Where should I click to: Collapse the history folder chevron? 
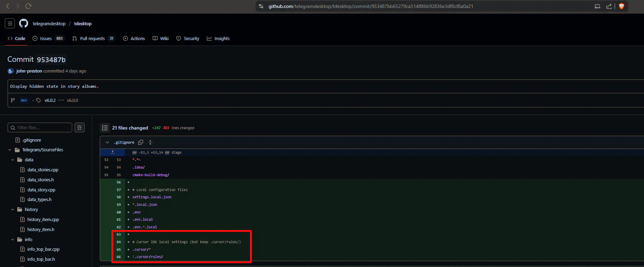[x=12, y=210]
